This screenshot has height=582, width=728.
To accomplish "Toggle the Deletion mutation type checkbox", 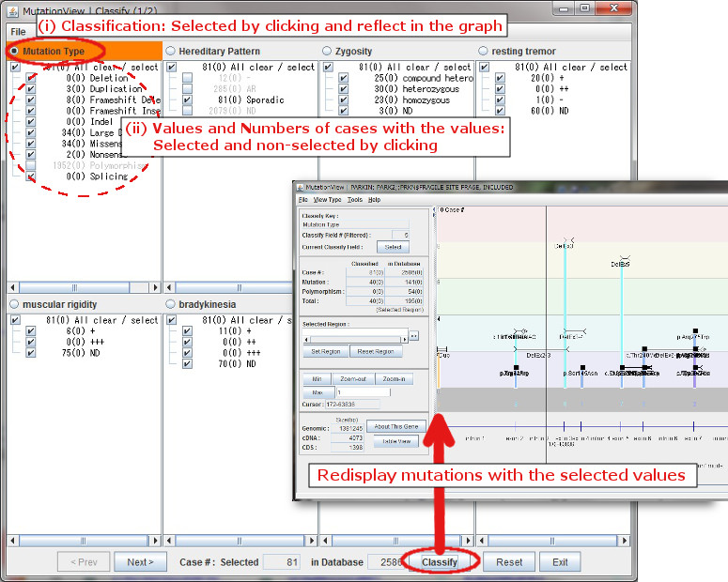I will coord(31,79).
